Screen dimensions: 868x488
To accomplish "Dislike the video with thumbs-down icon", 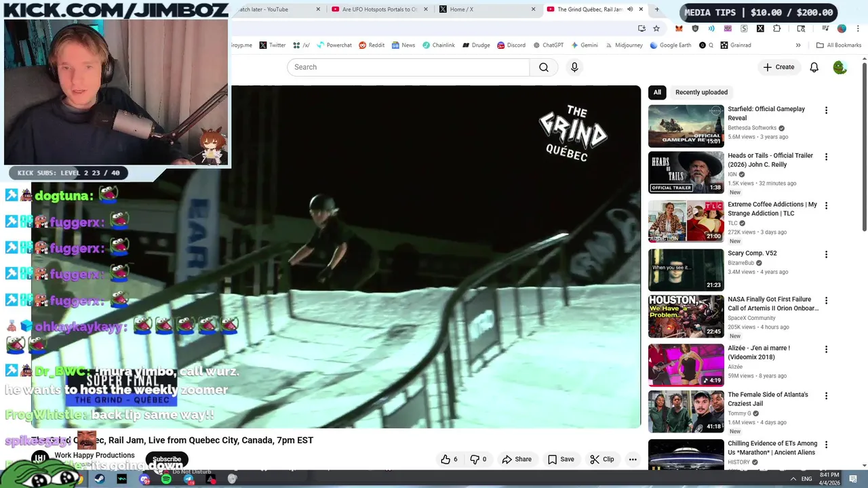I will [479, 459].
